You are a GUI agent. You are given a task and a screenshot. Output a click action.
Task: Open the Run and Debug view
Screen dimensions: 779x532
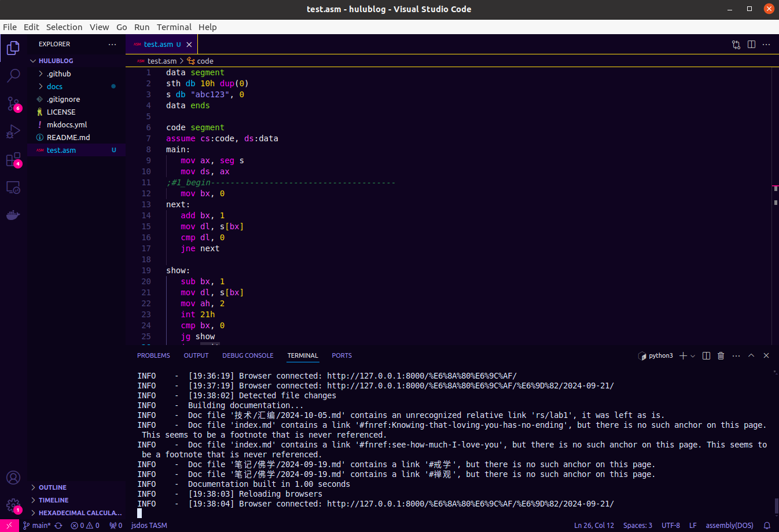(13, 132)
